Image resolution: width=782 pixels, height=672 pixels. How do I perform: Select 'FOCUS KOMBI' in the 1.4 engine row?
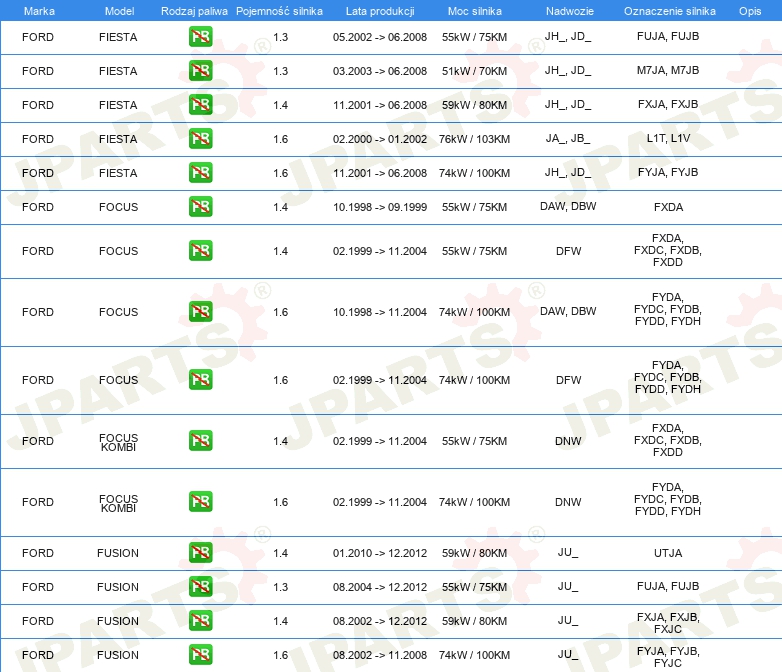pyautogui.click(x=118, y=443)
